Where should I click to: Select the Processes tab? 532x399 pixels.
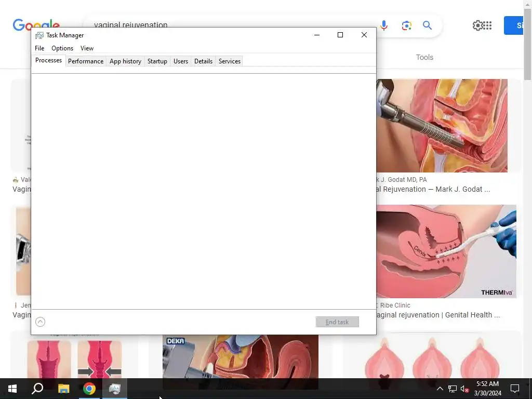[x=48, y=60]
